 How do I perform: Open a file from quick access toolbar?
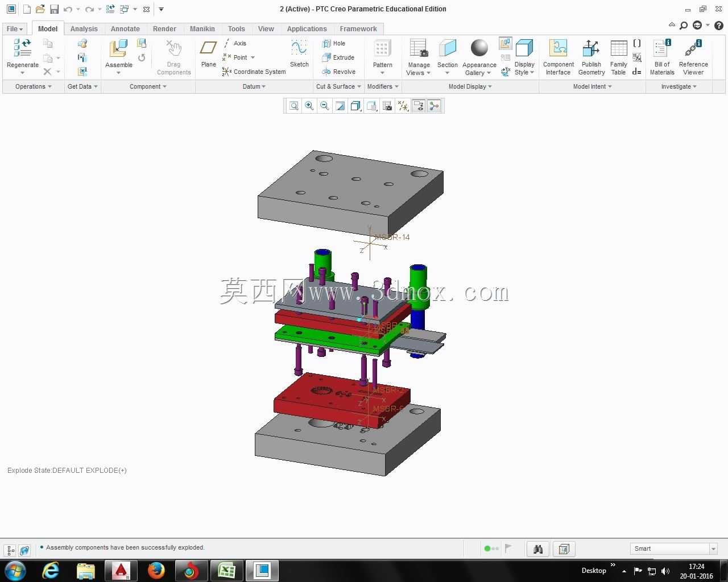click(40, 9)
